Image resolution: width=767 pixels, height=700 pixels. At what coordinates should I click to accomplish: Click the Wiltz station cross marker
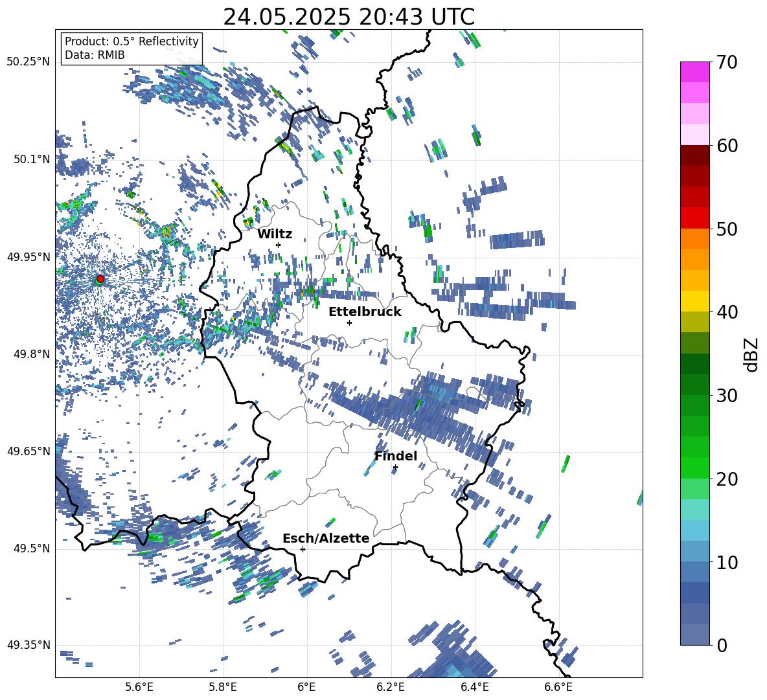click(279, 245)
